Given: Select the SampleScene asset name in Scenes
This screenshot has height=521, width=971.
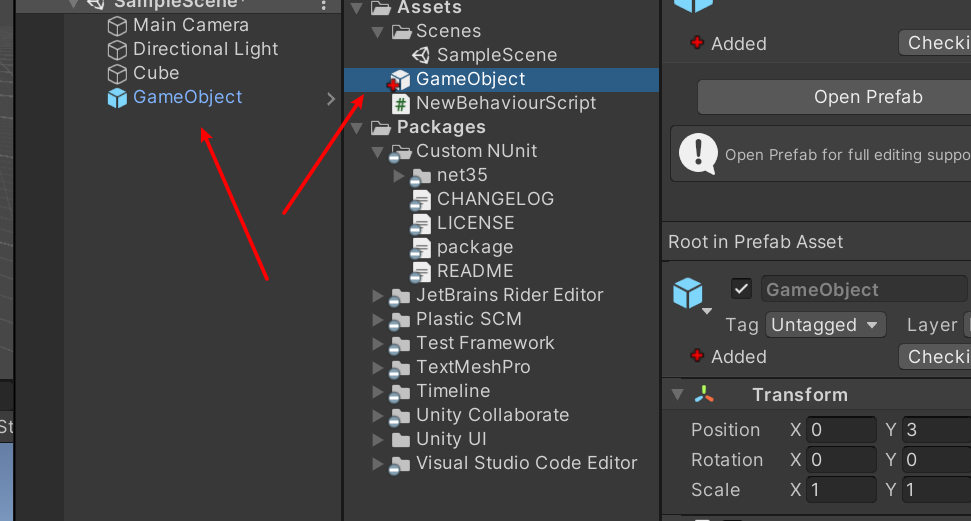Looking at the screenshot, I should click(x=497, y=55).
